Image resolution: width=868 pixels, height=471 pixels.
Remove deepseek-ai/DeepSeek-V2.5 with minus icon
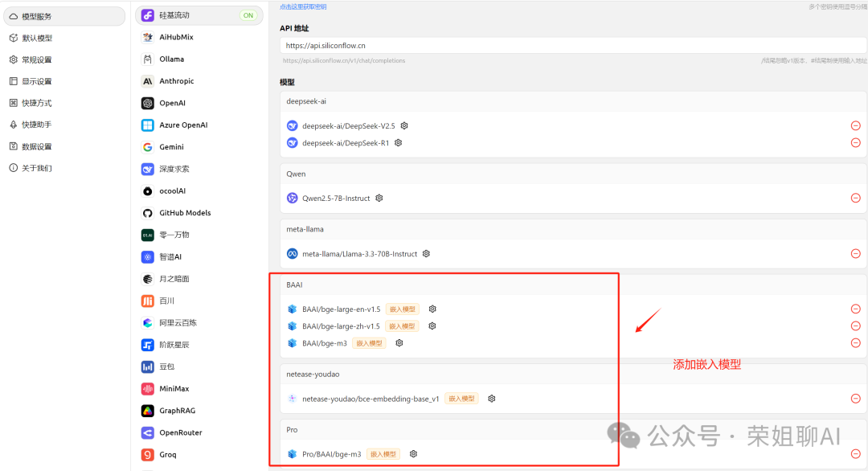pos(855,125)
